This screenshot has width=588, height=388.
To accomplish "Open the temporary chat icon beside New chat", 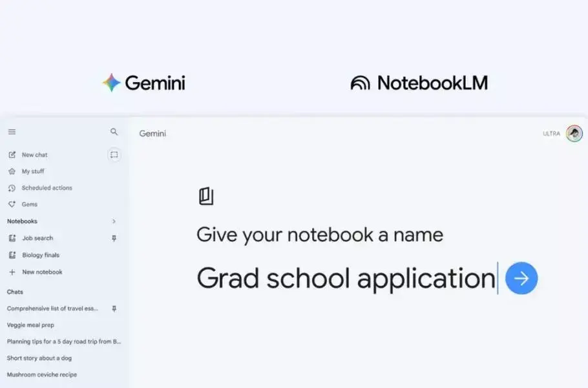I will point(112,155).
